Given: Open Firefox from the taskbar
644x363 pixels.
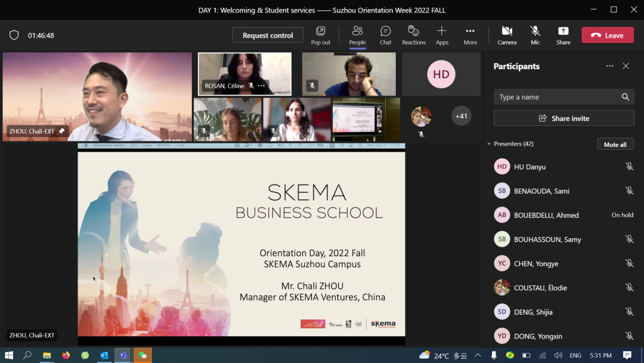Looking at the screenshot, I should click(x=66, y=355).
